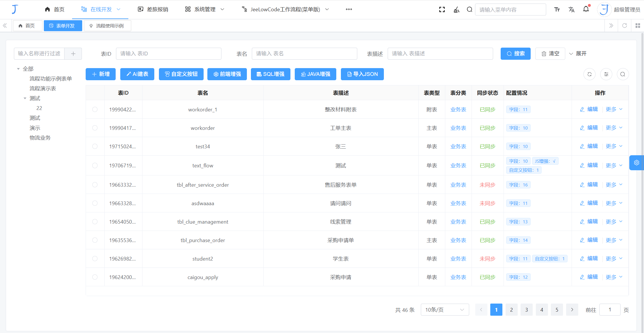Click the SQL增强 button
The height and width of the screenshot is (333, 644).
pos(270,74)
